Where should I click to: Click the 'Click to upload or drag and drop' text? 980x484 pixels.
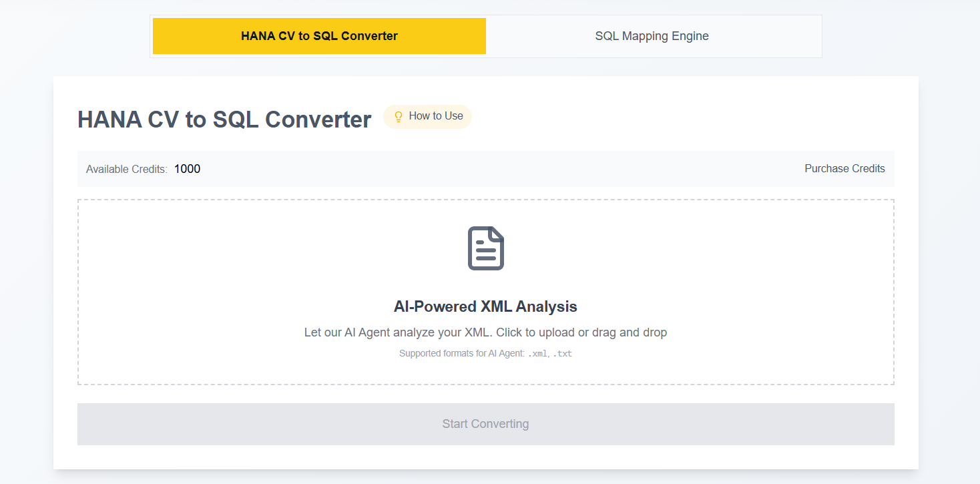click(x=581, y=332)
